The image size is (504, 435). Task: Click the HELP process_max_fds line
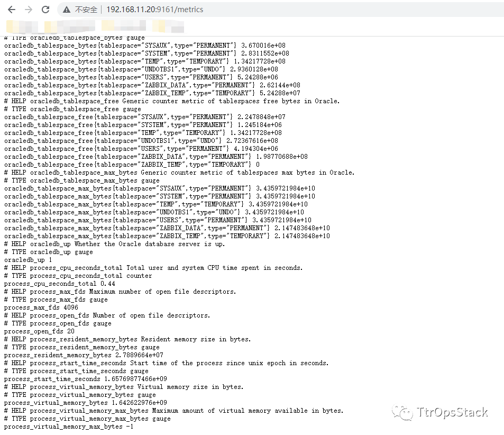(120, 292)
